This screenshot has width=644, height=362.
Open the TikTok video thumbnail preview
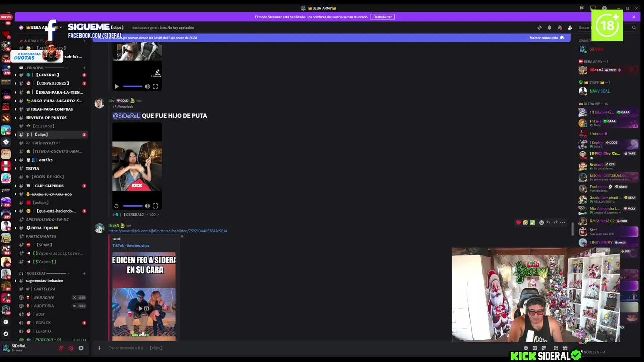[x=144, y=297]
